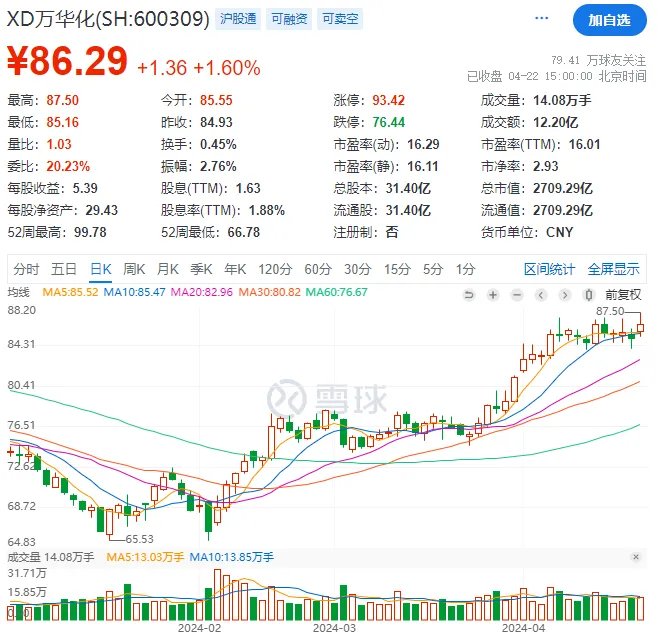Click the MA20:82.96 indicator label

[x=202, y=292]
